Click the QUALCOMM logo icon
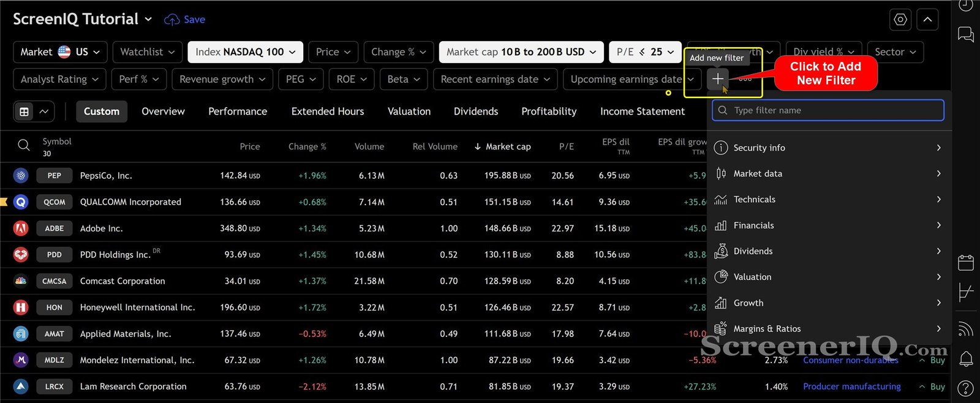980x403 pixels. pyautogui.click(x=21, y=202)
